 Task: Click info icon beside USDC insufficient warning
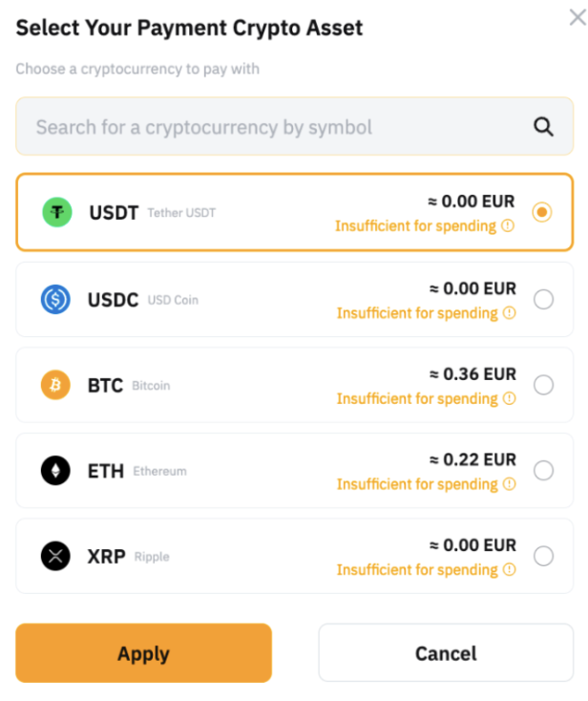(510, 313)
